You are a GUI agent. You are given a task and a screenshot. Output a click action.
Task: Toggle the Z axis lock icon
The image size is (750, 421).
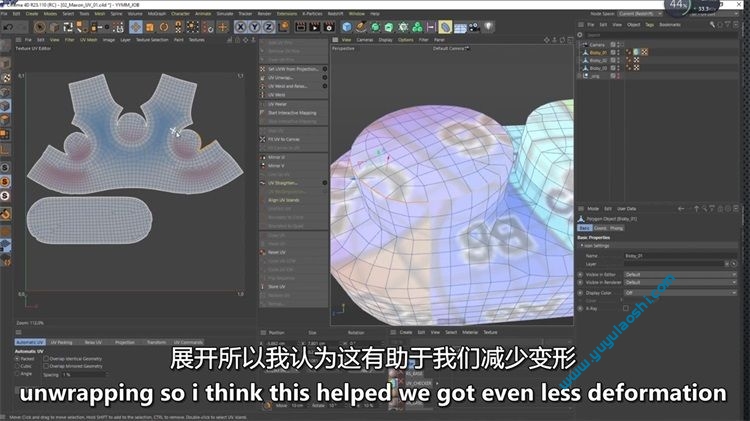(x=268, y=27)
